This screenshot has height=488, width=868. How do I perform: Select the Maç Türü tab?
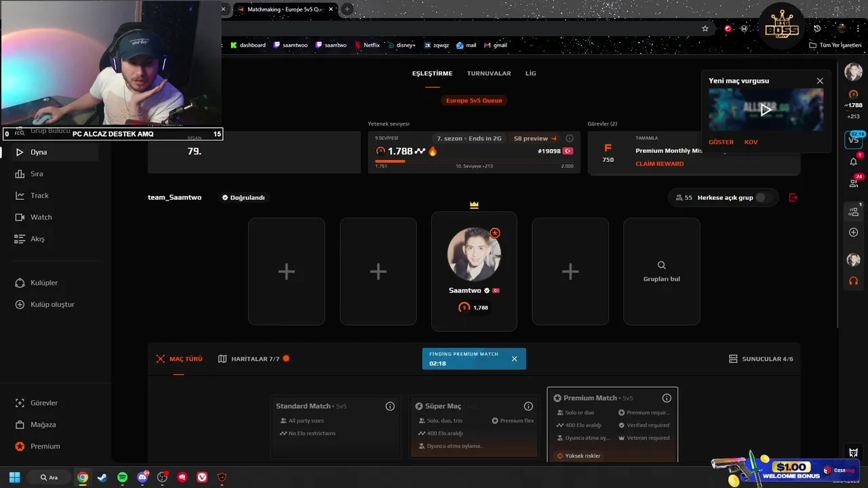pos(180,359)
